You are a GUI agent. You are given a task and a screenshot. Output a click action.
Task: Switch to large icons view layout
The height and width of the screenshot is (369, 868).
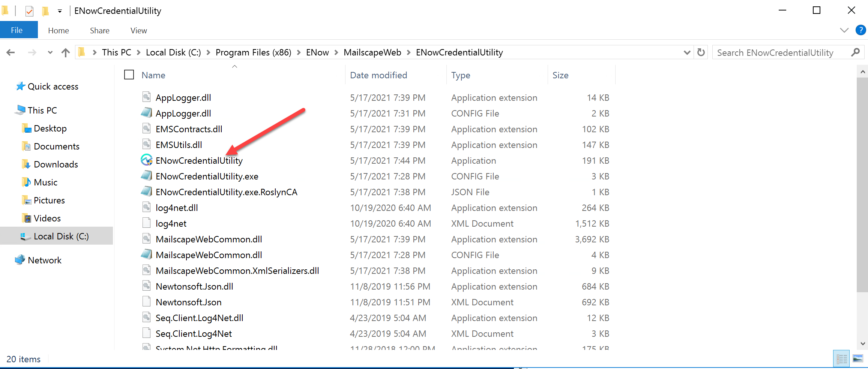point(858,359)
